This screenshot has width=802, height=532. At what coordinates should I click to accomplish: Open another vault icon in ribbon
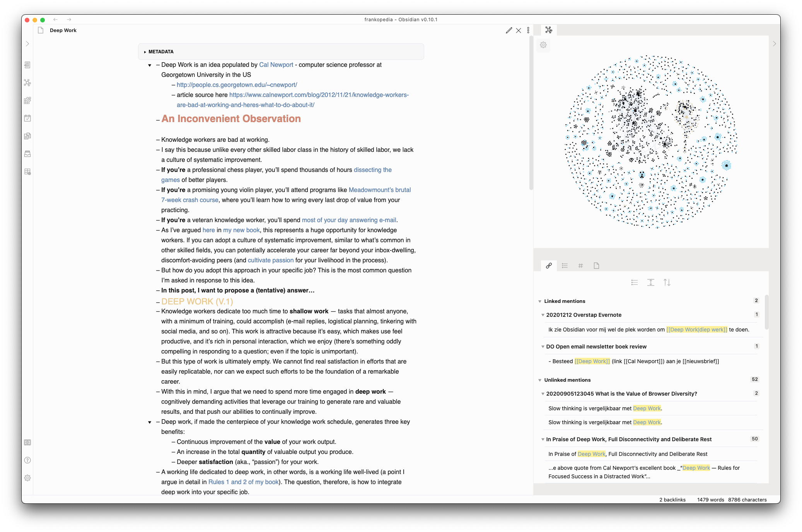(27, 442)
